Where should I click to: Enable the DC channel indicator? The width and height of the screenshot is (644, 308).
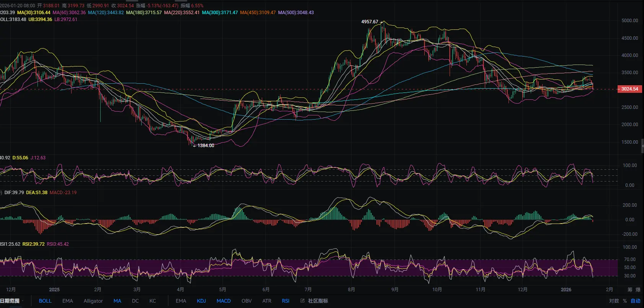coord(135,301)
